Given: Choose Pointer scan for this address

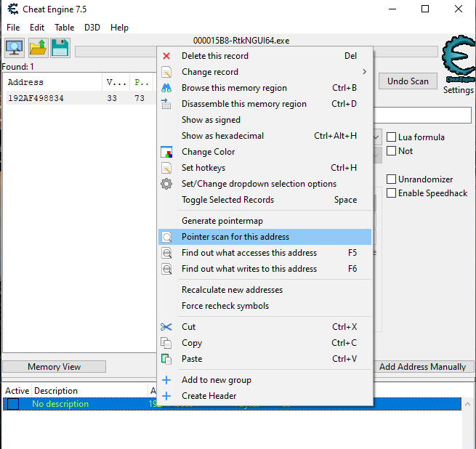Looking at the screenshot, I should tap(265, 237).
